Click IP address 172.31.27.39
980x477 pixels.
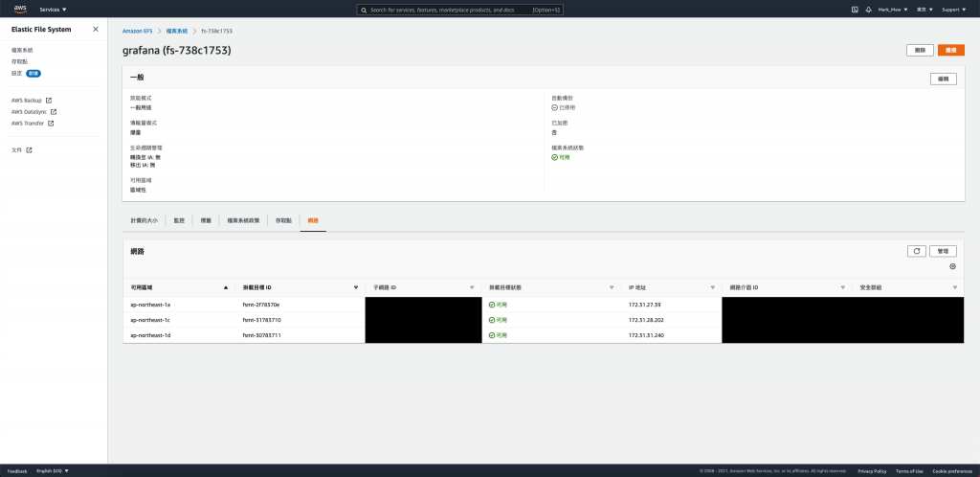[644, 305]
